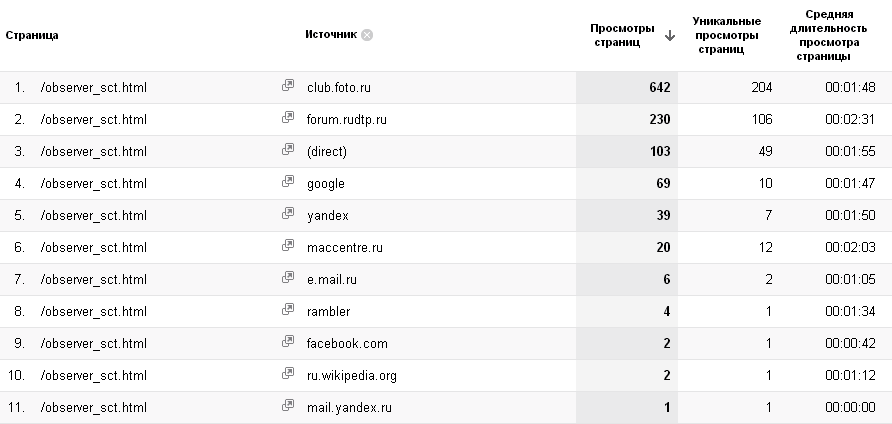
Task: Open external link icon beside (direct) row
Action: coord(288,150)
